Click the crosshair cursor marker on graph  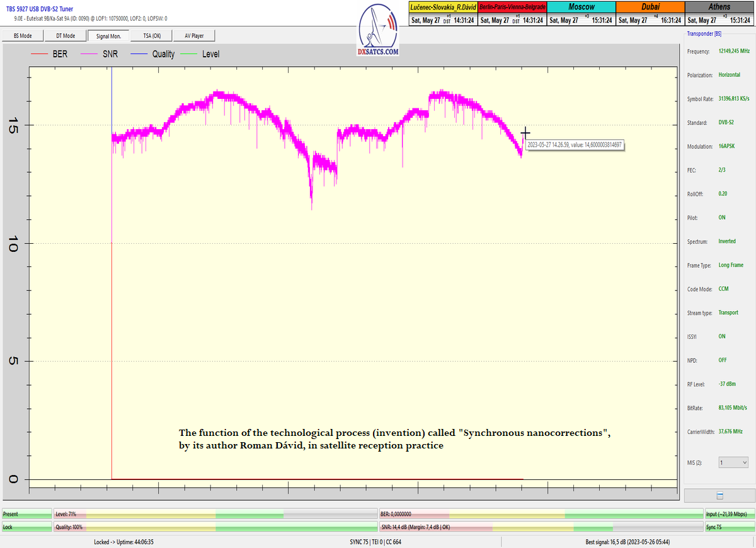click(x=525, y=133)
